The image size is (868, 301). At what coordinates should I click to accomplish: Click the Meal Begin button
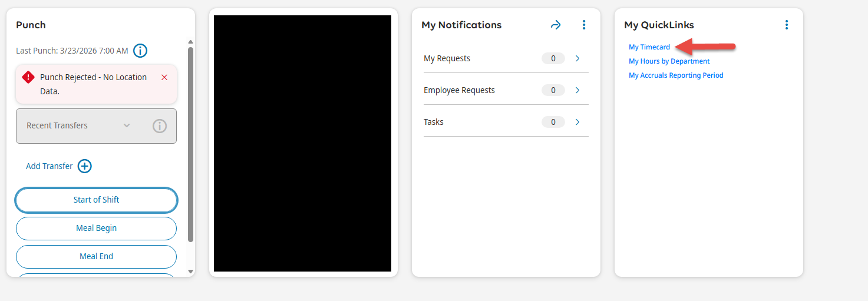[96, 228]
